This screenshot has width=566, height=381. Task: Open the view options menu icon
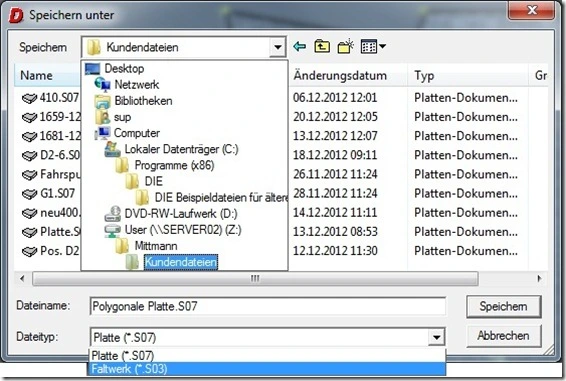373,47
